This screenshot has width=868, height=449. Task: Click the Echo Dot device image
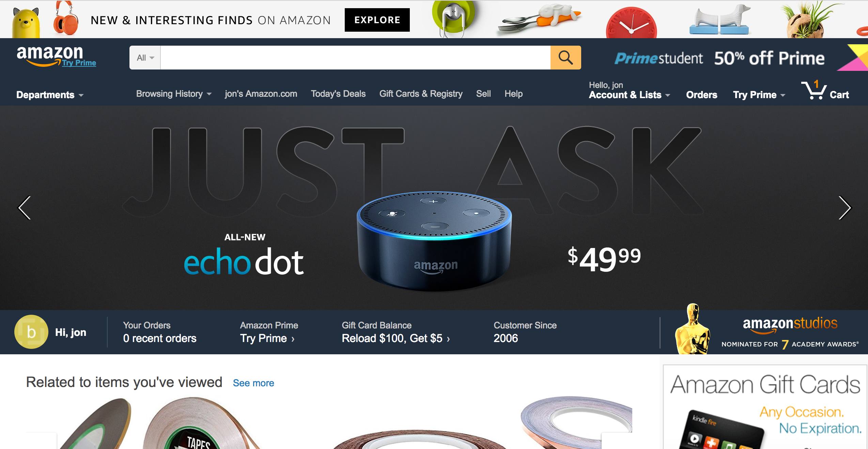(x=434, y=241)
